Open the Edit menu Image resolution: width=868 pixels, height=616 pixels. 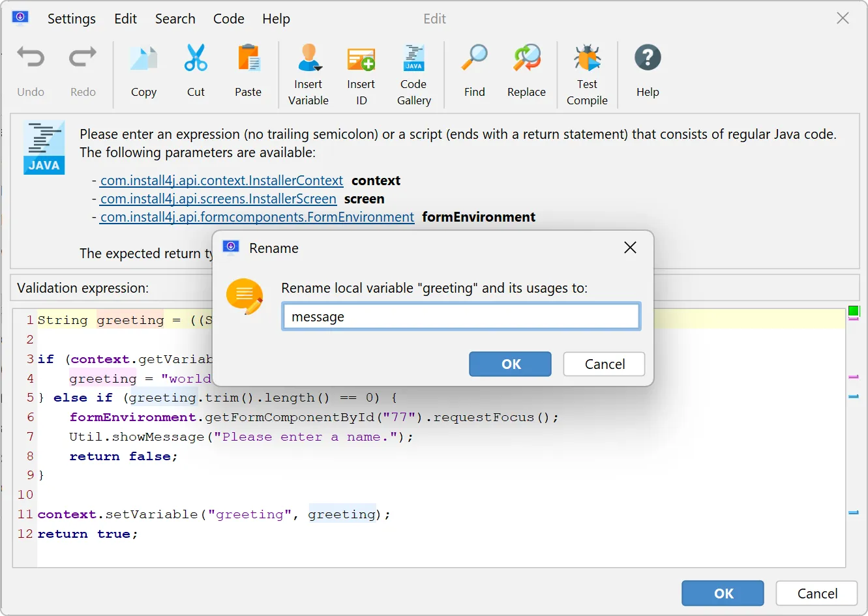pos(125,19)
